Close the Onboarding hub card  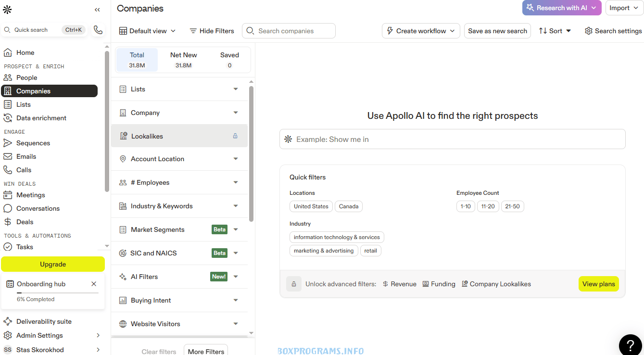[x=94, y=284]
